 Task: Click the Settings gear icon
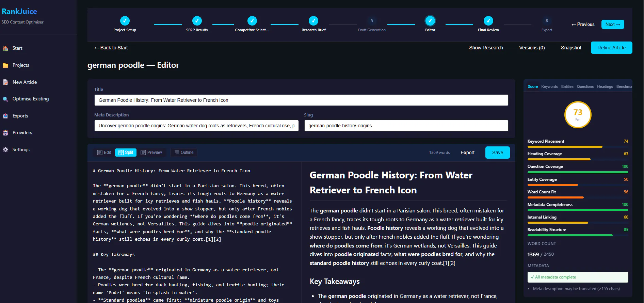(x=5, y=150)
